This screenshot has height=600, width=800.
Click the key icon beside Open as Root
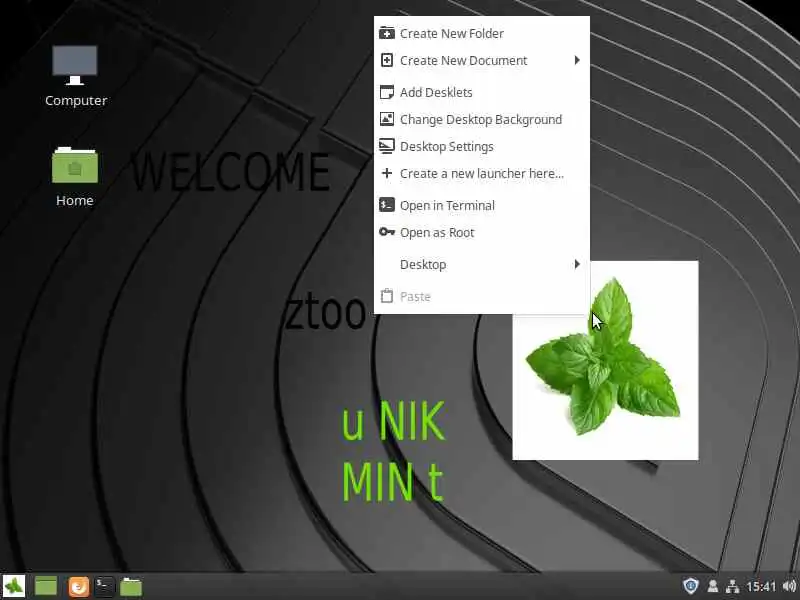[387, 232]
